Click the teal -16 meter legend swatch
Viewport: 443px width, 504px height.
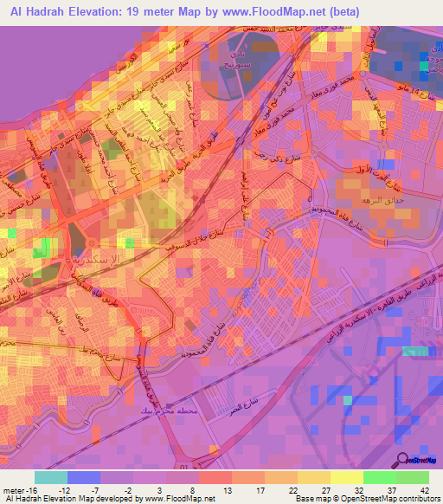[51, 478]
